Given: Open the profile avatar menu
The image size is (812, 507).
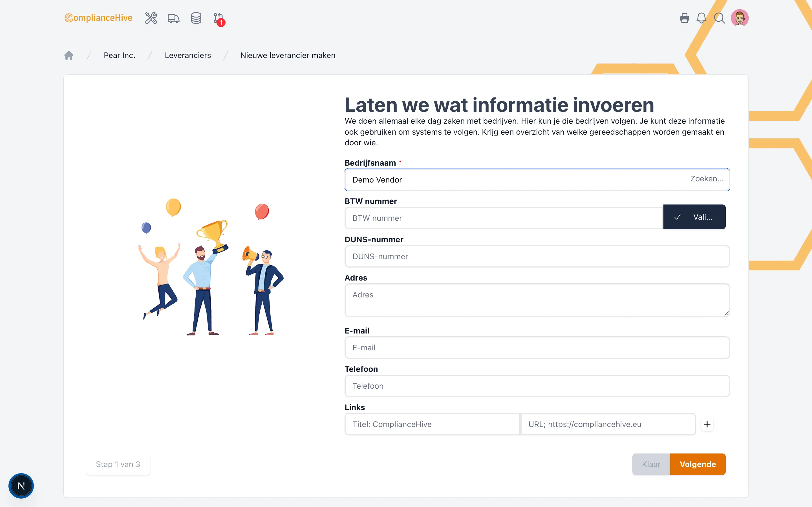Looking at the screenshot, I should click(740, 18).
